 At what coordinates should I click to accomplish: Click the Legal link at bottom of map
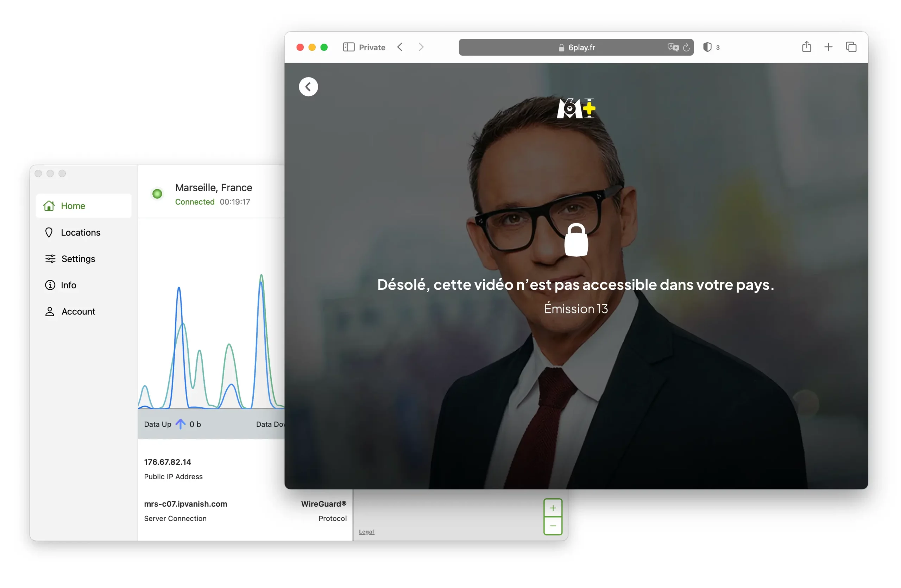(x=366, y=531)
